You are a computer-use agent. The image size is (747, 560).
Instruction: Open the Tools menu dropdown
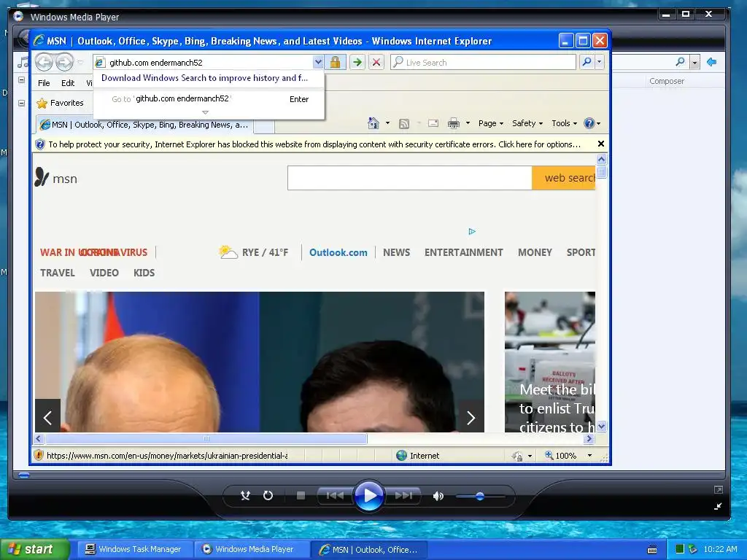coord(564,123)
